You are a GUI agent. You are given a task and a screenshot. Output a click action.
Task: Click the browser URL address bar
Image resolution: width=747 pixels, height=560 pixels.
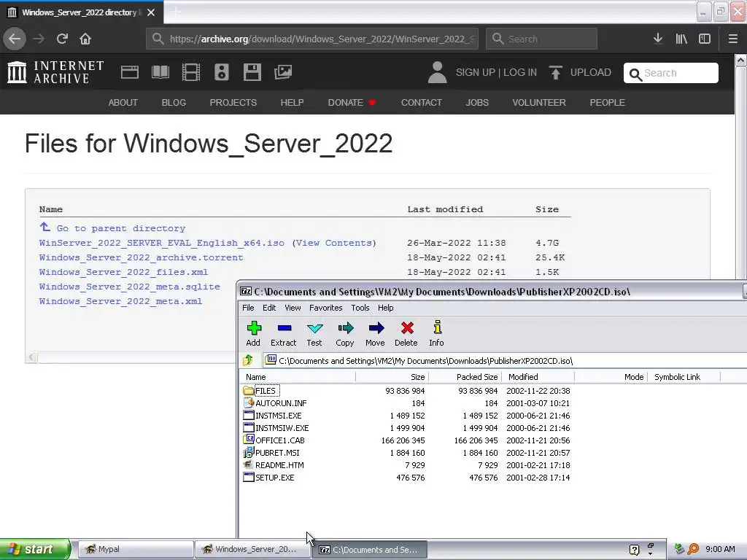coord(312,39)
